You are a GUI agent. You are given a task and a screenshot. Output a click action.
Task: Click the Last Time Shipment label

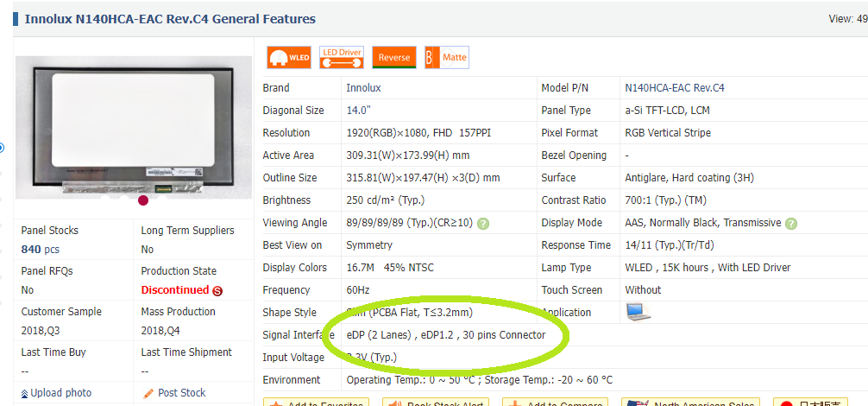click(x=186, y=352)
